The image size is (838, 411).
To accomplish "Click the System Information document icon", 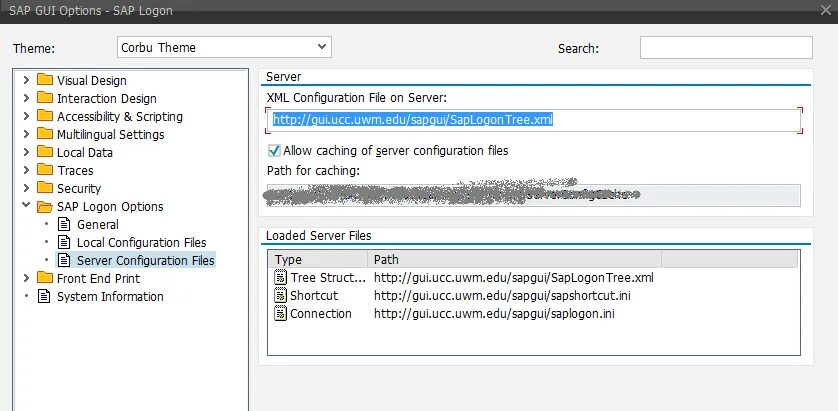I will tap(44, 296).
